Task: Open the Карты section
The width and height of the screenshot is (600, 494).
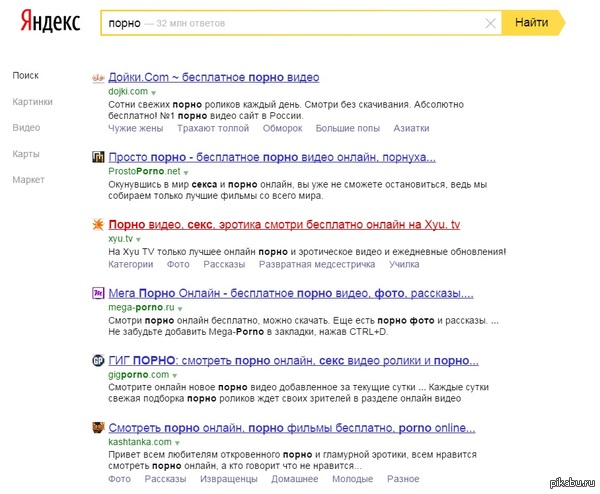Action: coord(26,154)
